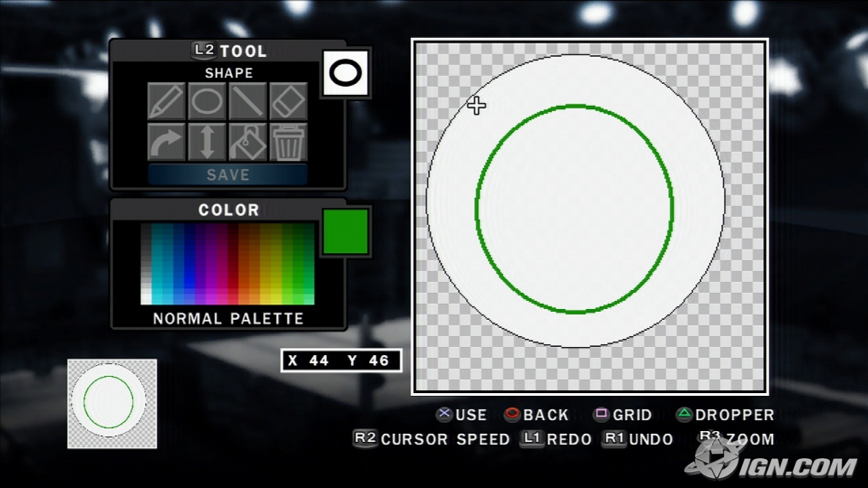Pick a blue shade in the palette
Viewport: 868px width, 488px height.
click(x=190, y=264)
